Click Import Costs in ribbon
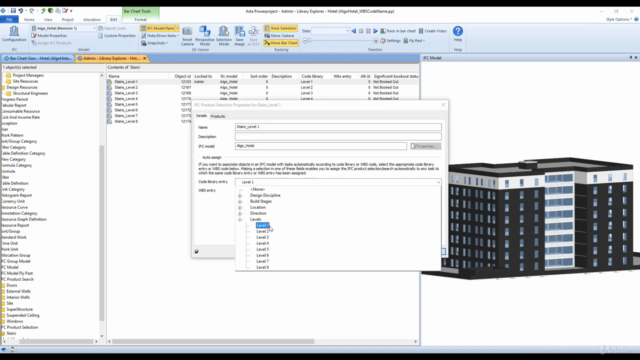The height and width of the screenshot is (360, 640). (x=112, y=28)
